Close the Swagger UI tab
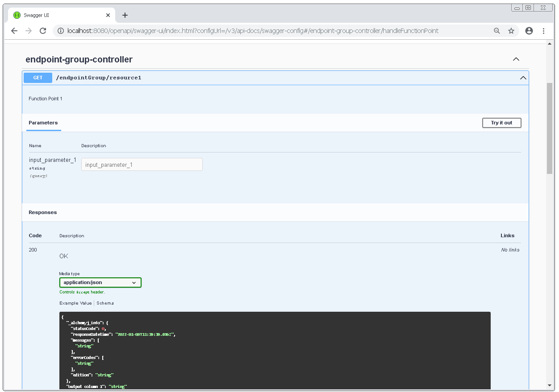The width and height of the screenshot is (559, 392). [108, 15]
